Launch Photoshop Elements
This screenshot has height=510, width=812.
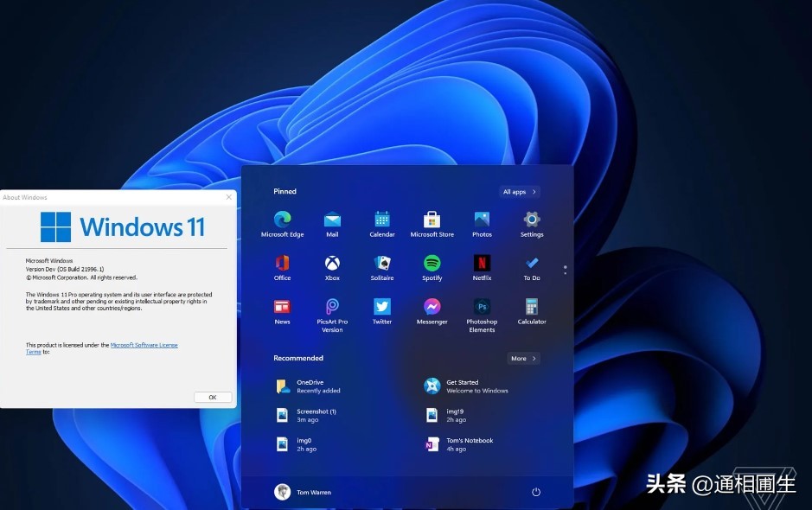tap(482, 307)
